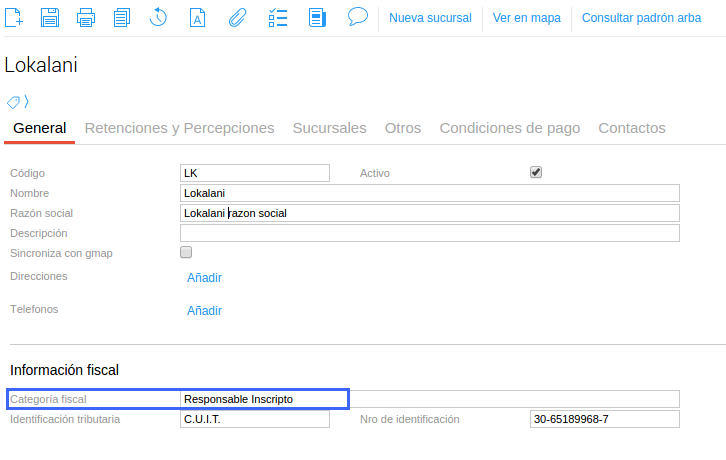Image resolution: width=726 pixels, height=460 pixels.
Task: Click the Nueva sucursal button
Action: pyautogui.click(x=430, y=18)
